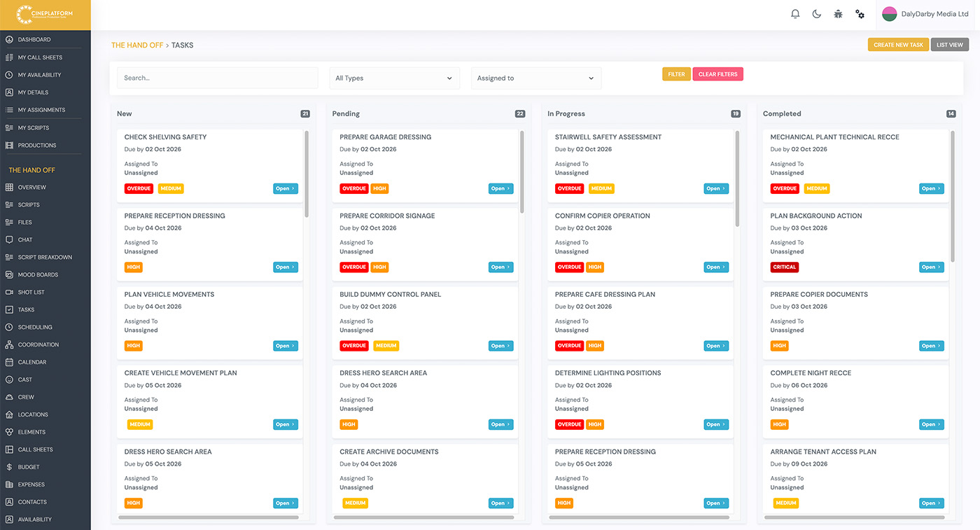Toggle dark mode moon icon

(x=817, y=14)
